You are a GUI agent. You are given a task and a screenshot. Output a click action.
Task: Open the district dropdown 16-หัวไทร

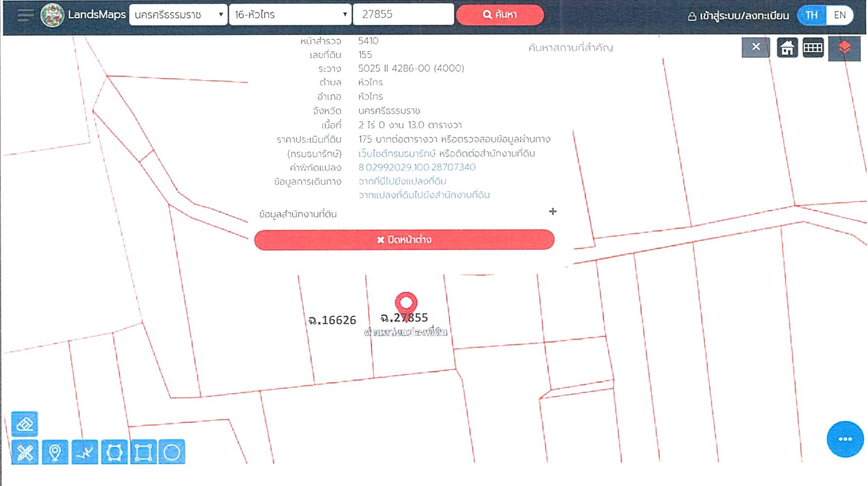pyautogui.click(x=290, y=15)
